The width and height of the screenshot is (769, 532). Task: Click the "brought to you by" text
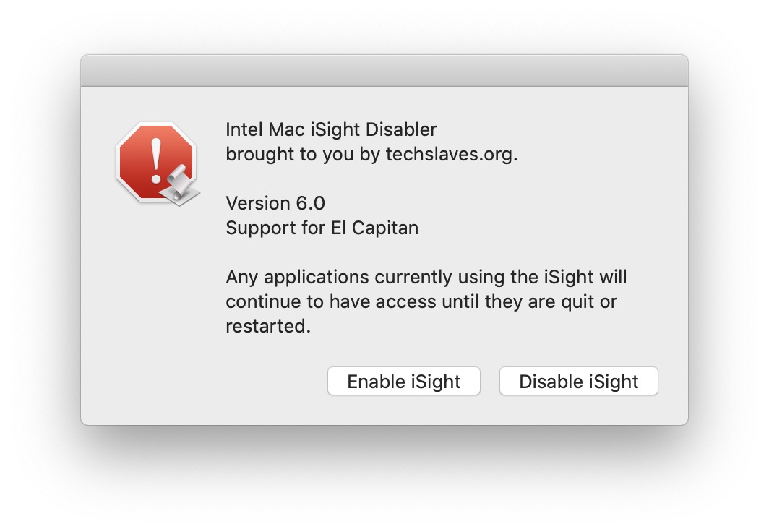(x=304, y=155)
